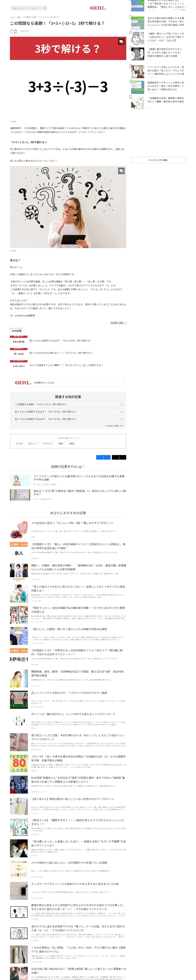This screenshot has width=196, height=980.
Task: Open the 残念でした〜 会社の後輩 article
Action: 78,610
